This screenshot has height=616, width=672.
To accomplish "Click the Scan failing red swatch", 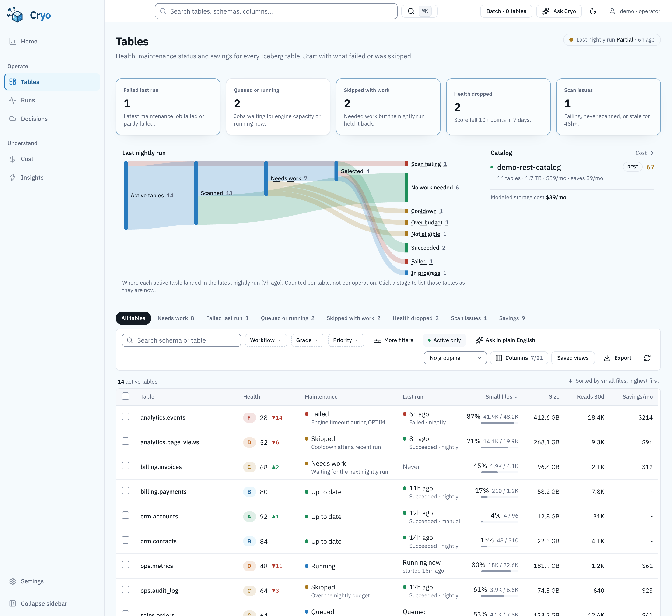I will coord(407,164).
